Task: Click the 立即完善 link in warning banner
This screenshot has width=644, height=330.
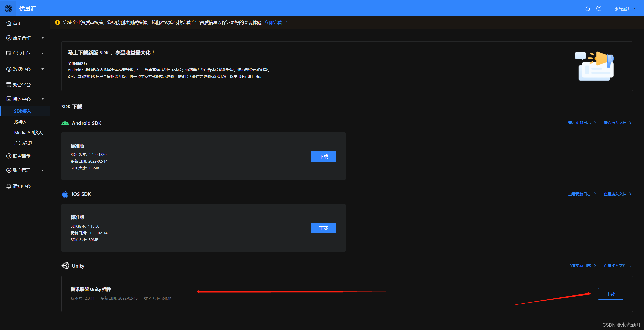Action: tap(273, 23)
